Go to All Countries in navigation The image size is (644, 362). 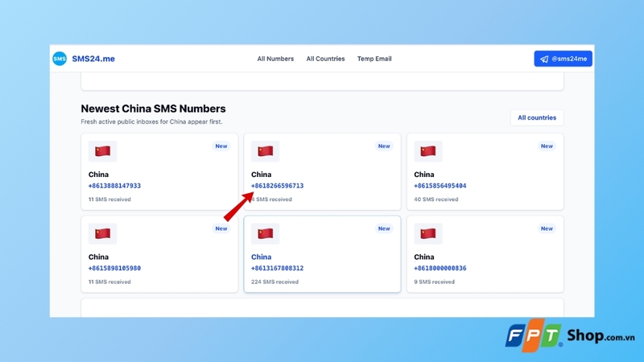(x=325, y=59)
